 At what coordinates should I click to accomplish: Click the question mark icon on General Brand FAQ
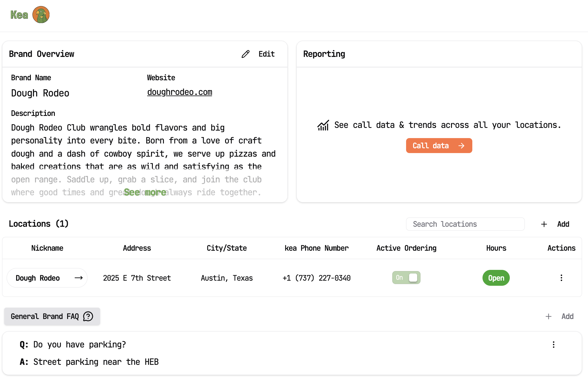pyautogui.click(x=88, y=316)
